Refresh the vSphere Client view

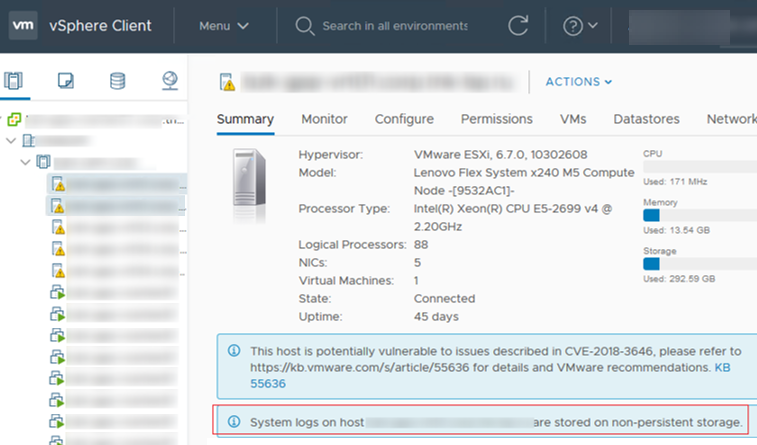click(x=518, y=26)
